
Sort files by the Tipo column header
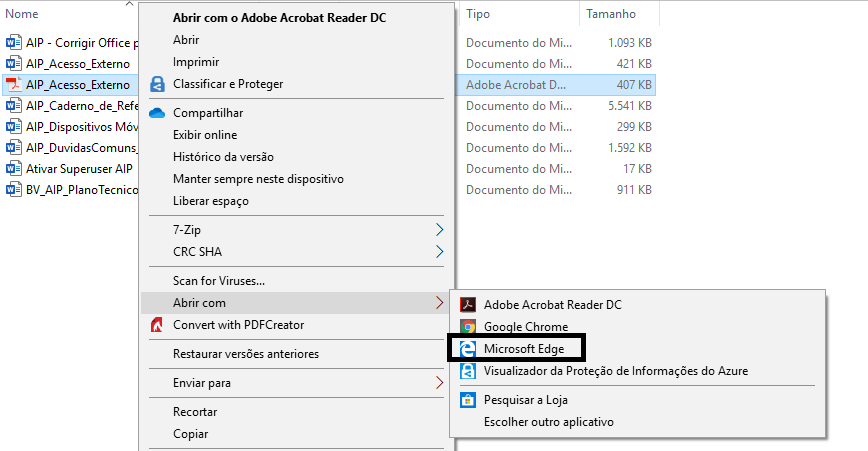[478, 14]
